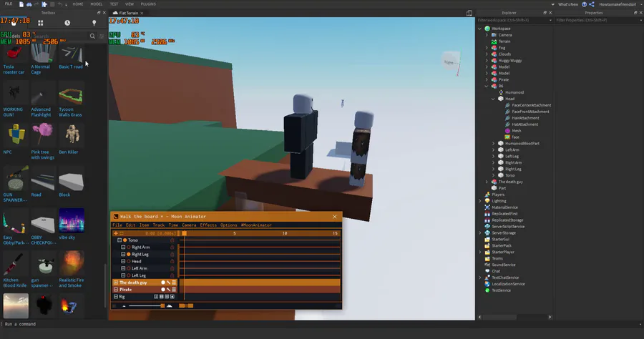Click the Toolbox search input field
This screenshot has width=644, height=339.
[x=60, y=36]
